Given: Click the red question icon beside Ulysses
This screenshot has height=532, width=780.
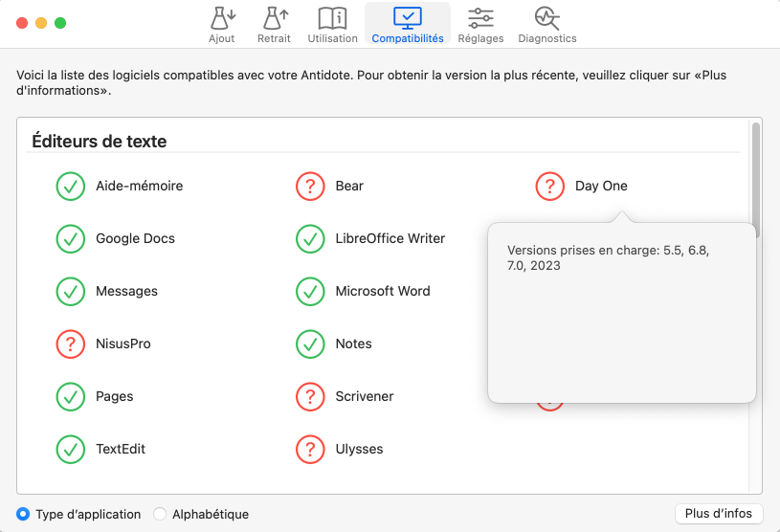Looking at the screenshot, I should coord(310,450).
